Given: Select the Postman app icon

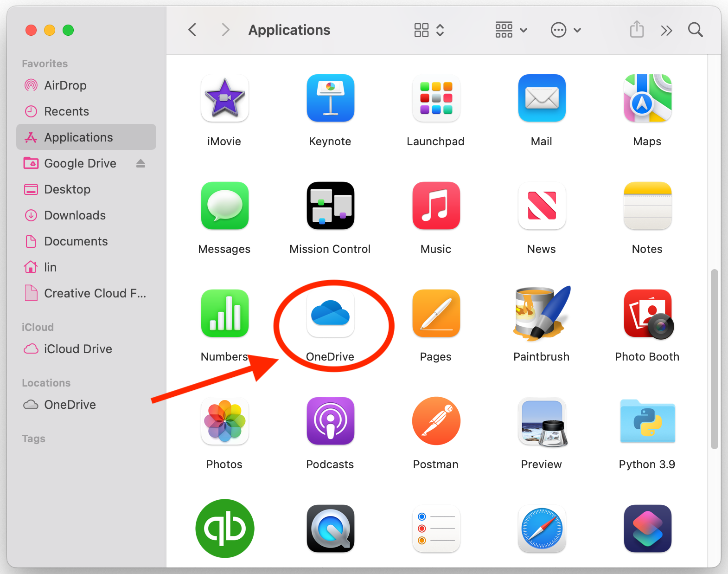Looking at the screenshot, I should click(436, 421).
